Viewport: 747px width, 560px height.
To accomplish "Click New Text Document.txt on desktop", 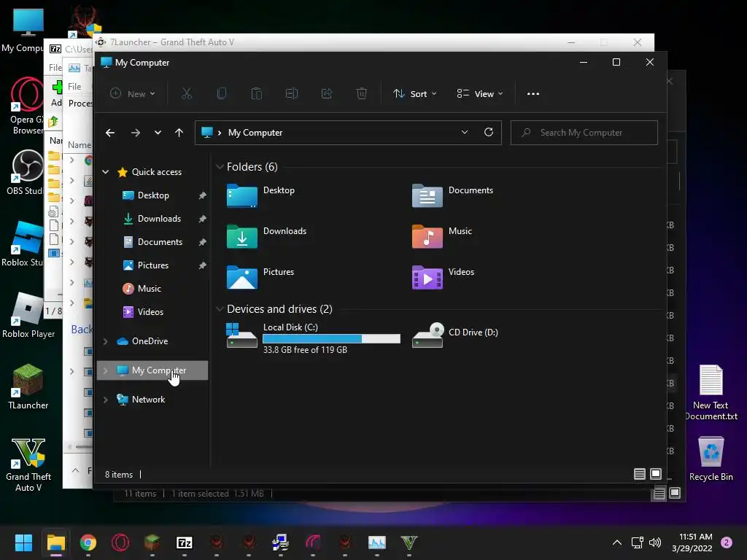I will [711, 392].
